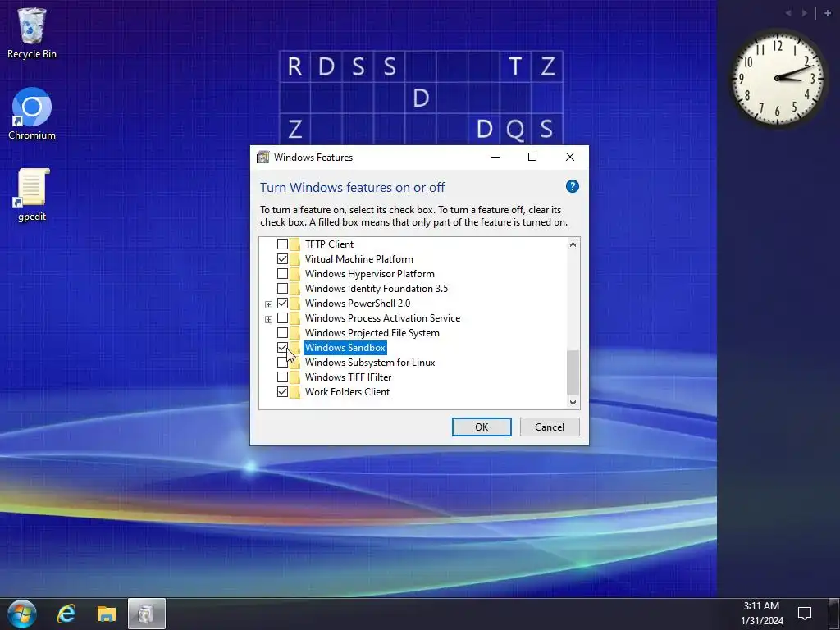The height and width of the screenshot is (630, 840).
Task: Select the Windows PowerShell 2.0 label
Action: pyautogui.click(x=358, y=304)
